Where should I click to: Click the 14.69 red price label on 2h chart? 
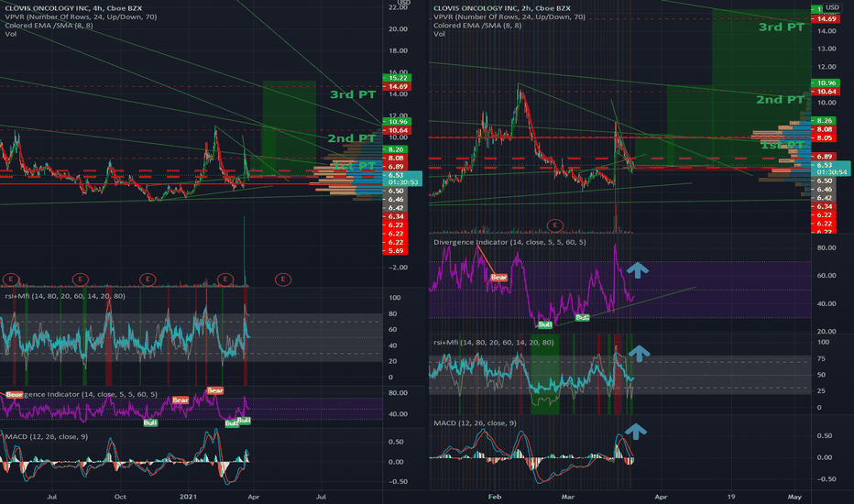(x=825, y=19)
